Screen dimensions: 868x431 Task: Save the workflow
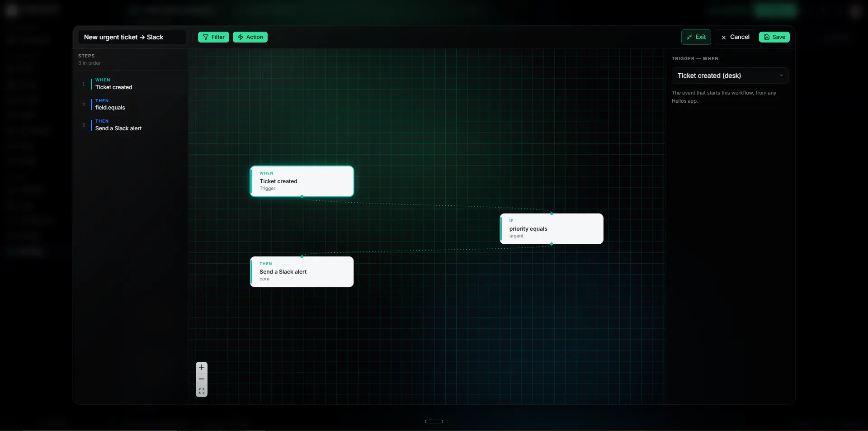tap(774, 37)
